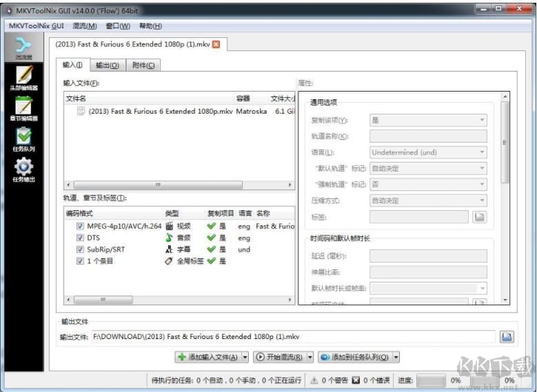The width and height of the screenshot is (537, 392).
Task: Open the chapter editor (章节编辑器)
Action: click(x=23, y=109)
